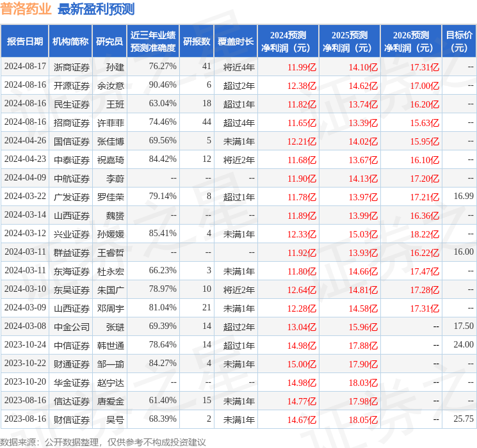Click accuracy value 61.40%
This screenshot has height=448, width=477.
pyautogui.click(x=163, y=400)
